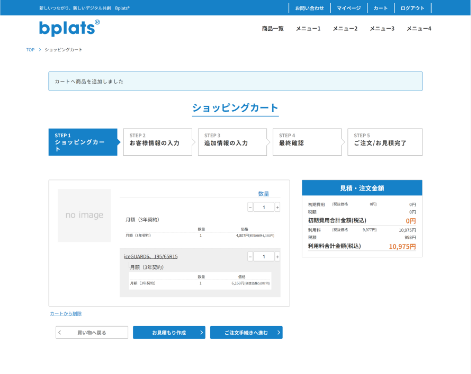Click the ご注文手続きへ進む button
471x374 pixels.
[x=246, y=333]
